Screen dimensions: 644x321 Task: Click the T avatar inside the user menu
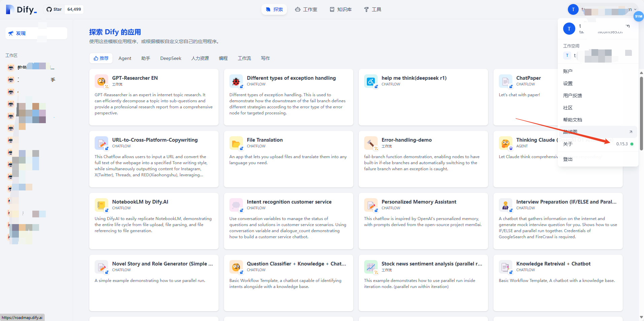coord(569,29)
